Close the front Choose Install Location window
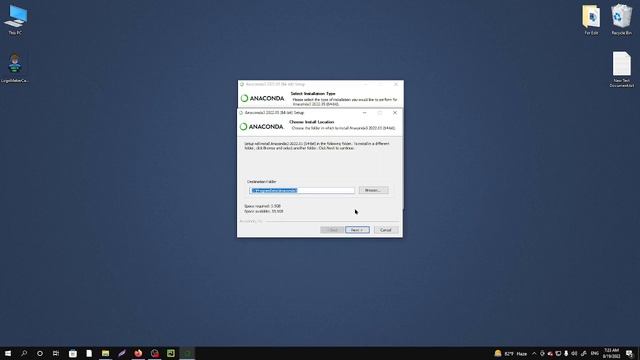This screenshot has width=640, height=360. pos(395,113)
